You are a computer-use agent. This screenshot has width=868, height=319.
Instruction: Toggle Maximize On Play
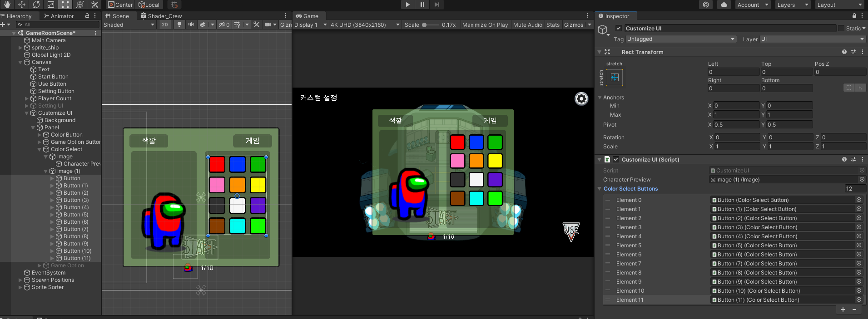click(485, 25)
